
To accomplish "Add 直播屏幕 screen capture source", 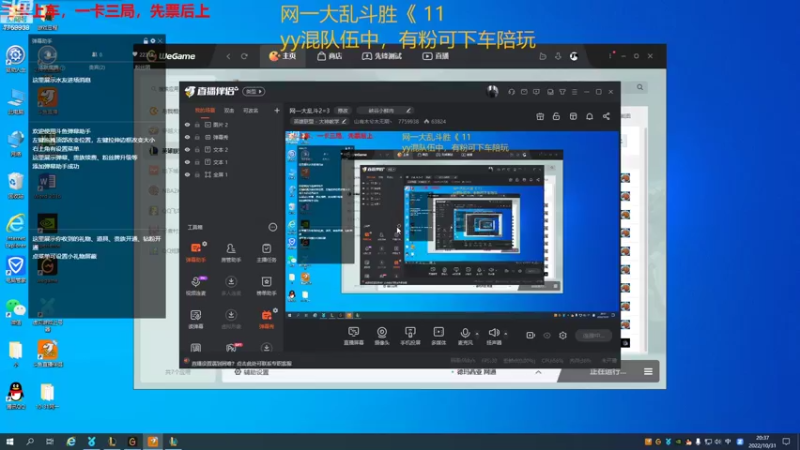I will tap(354, 336).
